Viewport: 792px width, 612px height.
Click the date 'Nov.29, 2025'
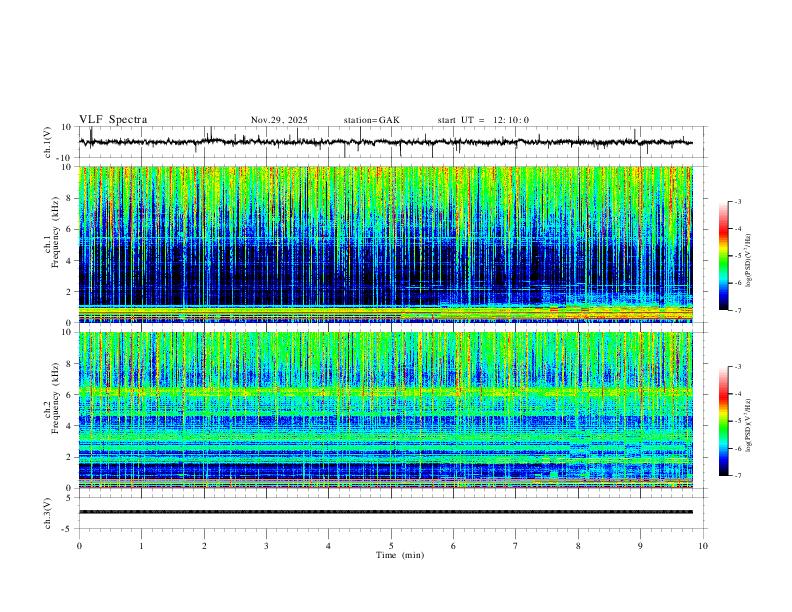pos(279,120)
